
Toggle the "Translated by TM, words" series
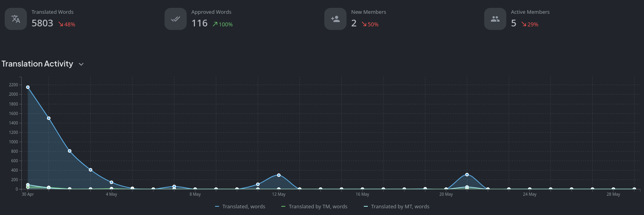(318, 207)
